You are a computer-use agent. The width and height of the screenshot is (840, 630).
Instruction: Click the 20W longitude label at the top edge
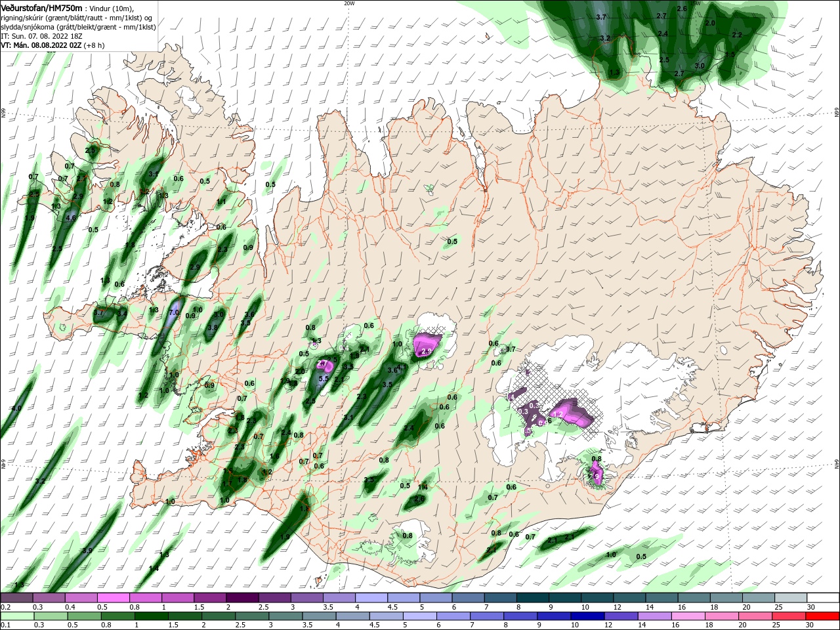tap(349, 3)
